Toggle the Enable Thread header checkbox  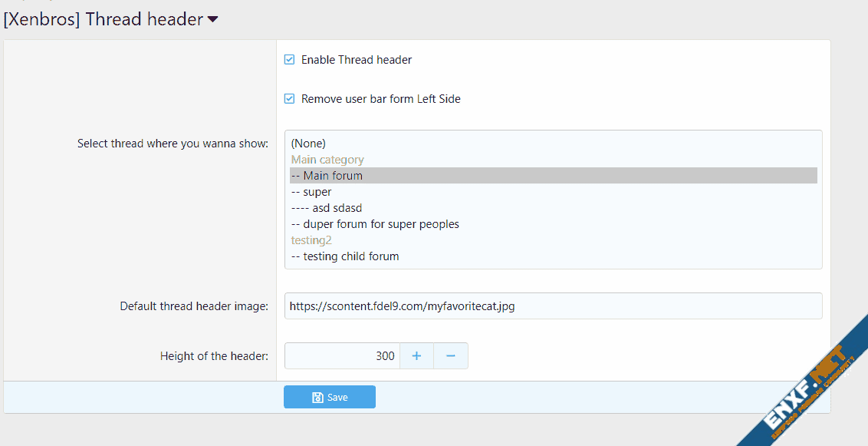pos(290,60)
